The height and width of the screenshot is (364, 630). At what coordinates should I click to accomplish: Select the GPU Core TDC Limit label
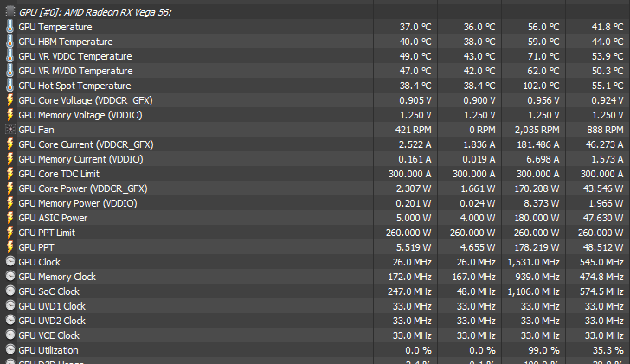59,174
